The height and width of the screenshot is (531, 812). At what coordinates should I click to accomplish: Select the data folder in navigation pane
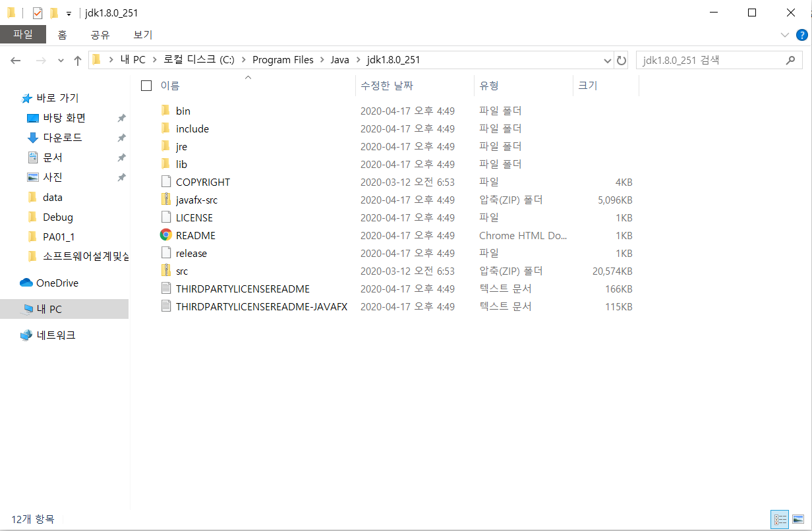[53, 197]
